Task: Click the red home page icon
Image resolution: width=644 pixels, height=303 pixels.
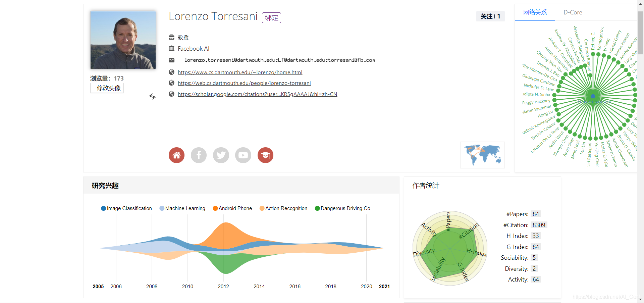Action: click(176, 155)
